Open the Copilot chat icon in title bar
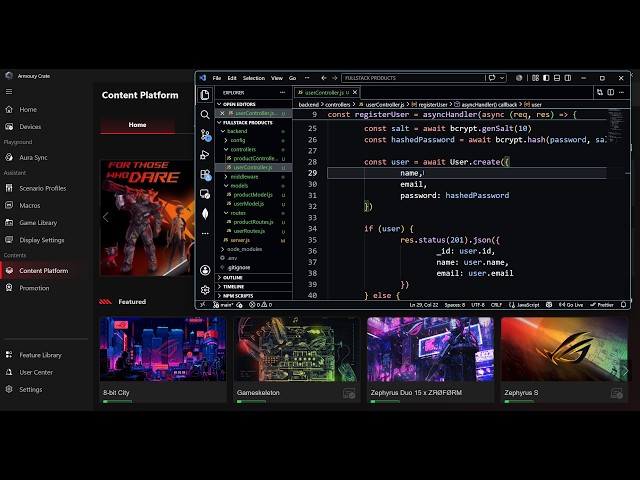The image size is (640, 480). pos(492,78)
